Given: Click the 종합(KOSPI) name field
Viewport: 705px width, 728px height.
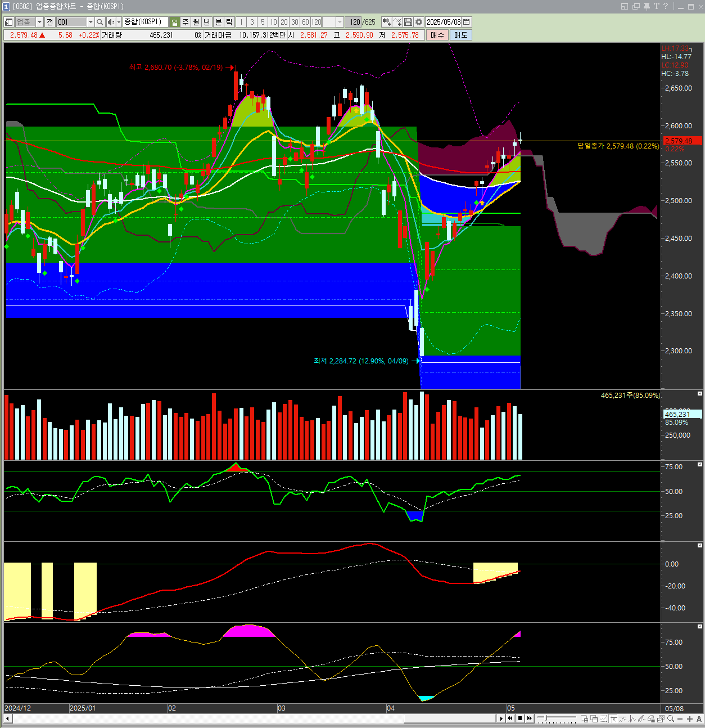Looking at the screenshot, I should pyautogui.click(x=145, y=22).
